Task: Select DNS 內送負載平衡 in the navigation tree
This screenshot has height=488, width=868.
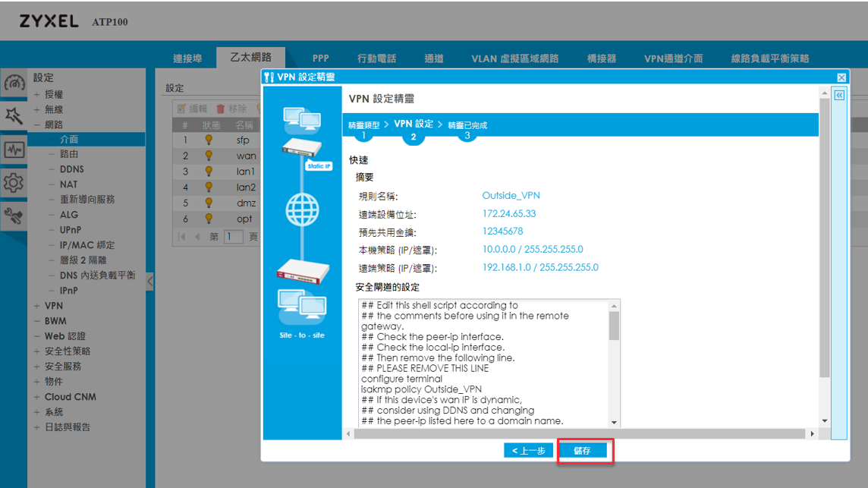Action: [x=97, y=275]
